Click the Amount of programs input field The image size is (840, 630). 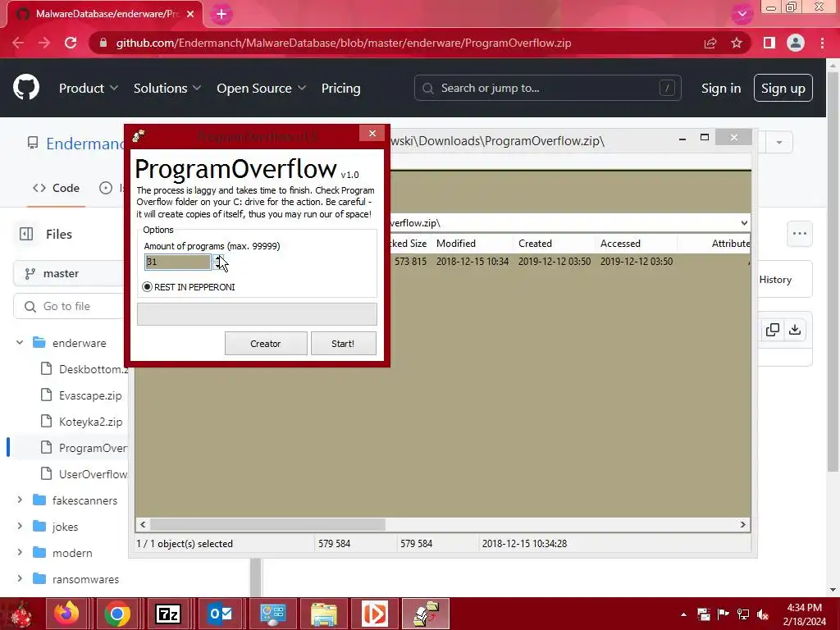pyautogui.click(x=178, y=262)
